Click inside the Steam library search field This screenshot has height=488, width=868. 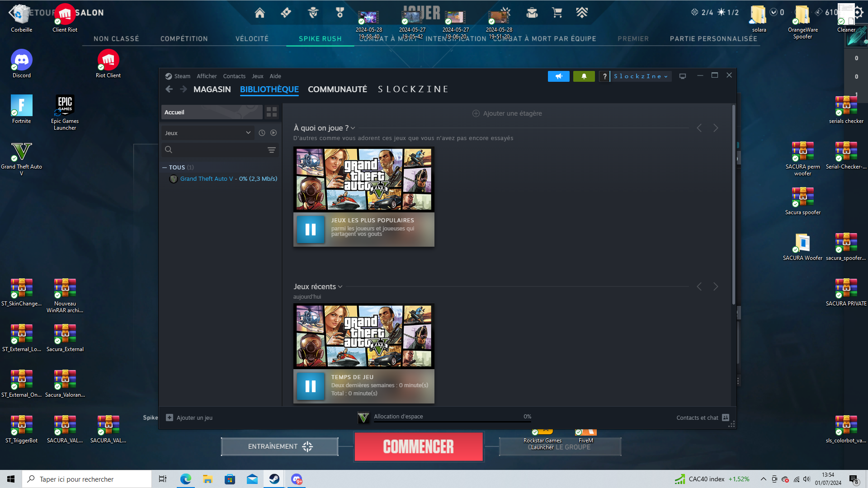click(x=220, y=150)
